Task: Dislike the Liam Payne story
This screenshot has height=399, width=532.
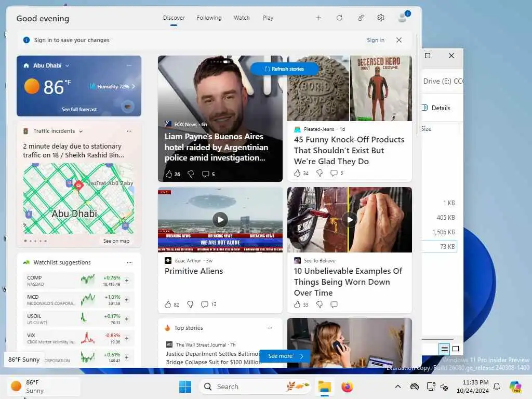Action: pos(191,174)
